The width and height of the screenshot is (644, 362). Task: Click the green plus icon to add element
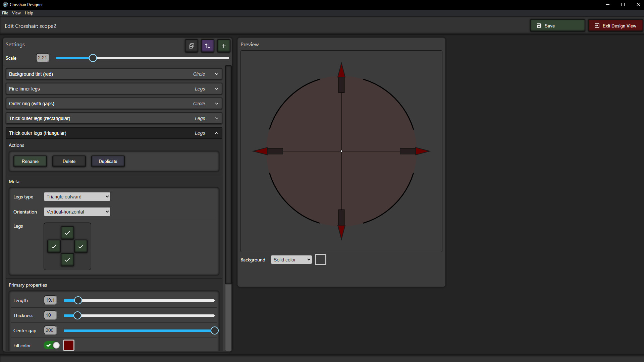[x=223, y=46]
